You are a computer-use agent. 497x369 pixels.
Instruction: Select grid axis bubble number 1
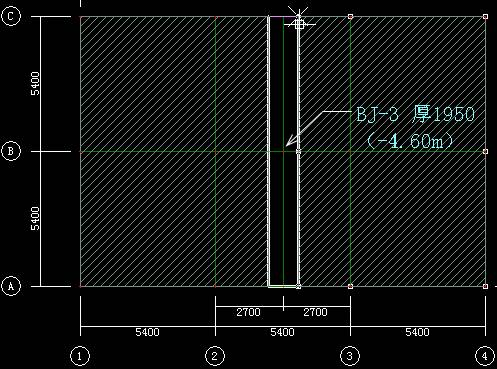[x=80, y=356]
